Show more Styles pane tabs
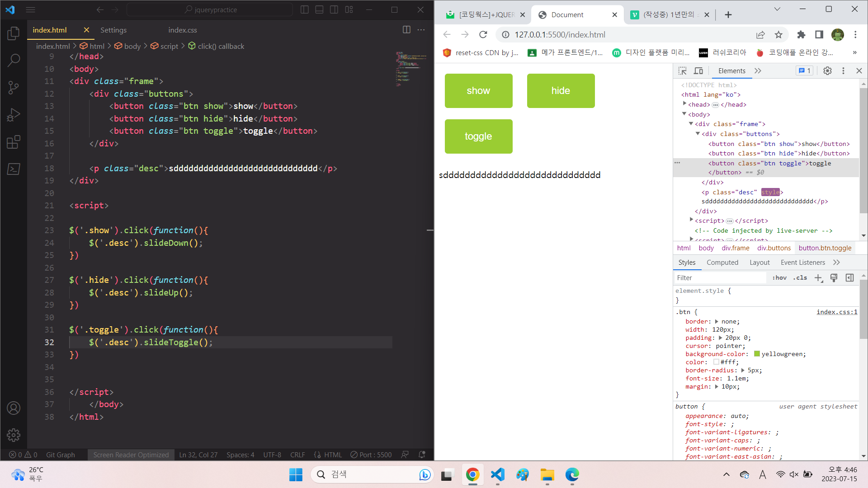This screenshot has height=488, width=868. [836, 263]
